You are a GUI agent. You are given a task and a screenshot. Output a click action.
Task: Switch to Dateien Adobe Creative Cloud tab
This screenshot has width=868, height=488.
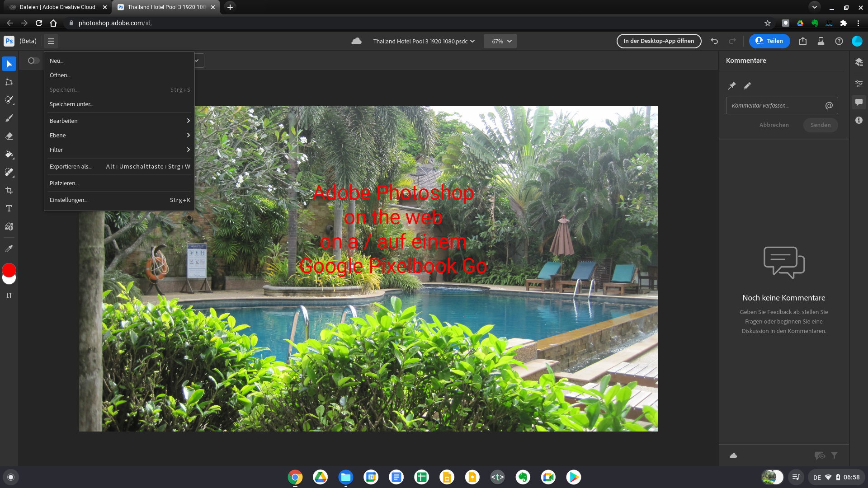(57, 7)
